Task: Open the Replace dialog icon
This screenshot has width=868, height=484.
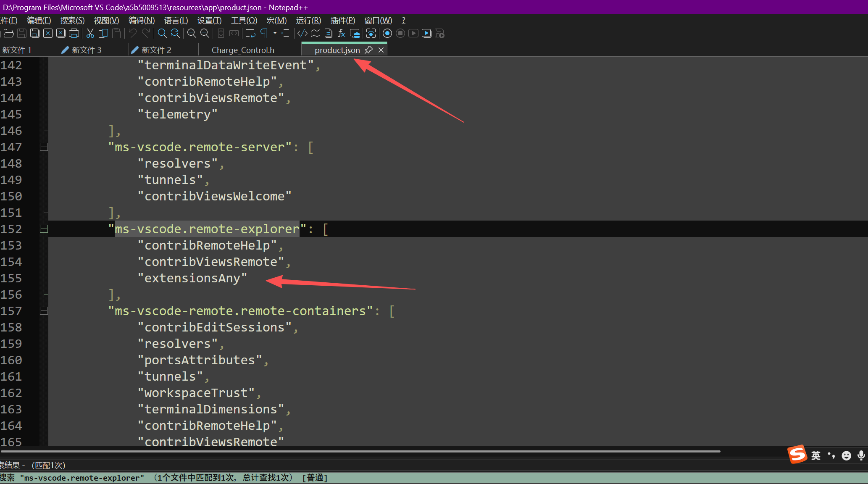Action: tap(175, 33)
